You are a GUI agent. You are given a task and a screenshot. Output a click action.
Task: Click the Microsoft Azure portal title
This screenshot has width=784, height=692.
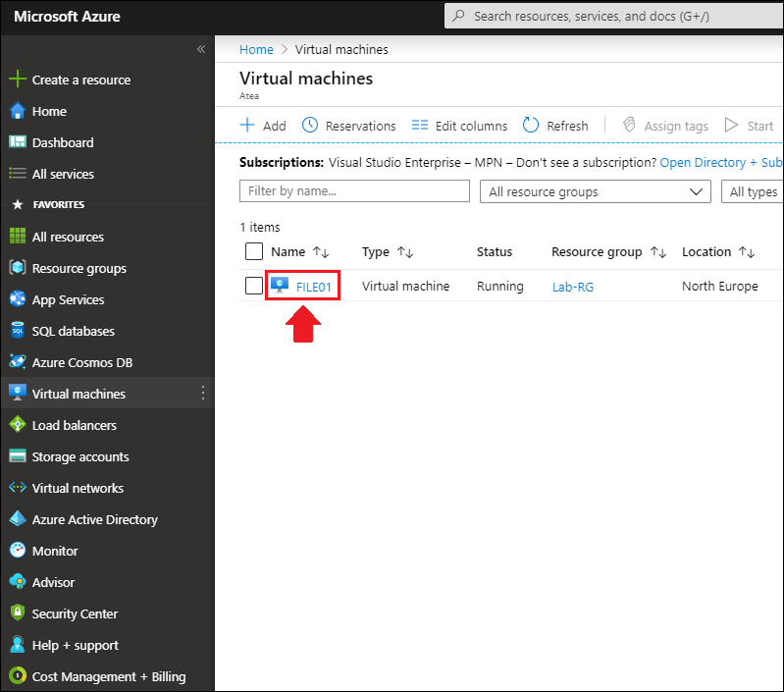tap(67, 17)
